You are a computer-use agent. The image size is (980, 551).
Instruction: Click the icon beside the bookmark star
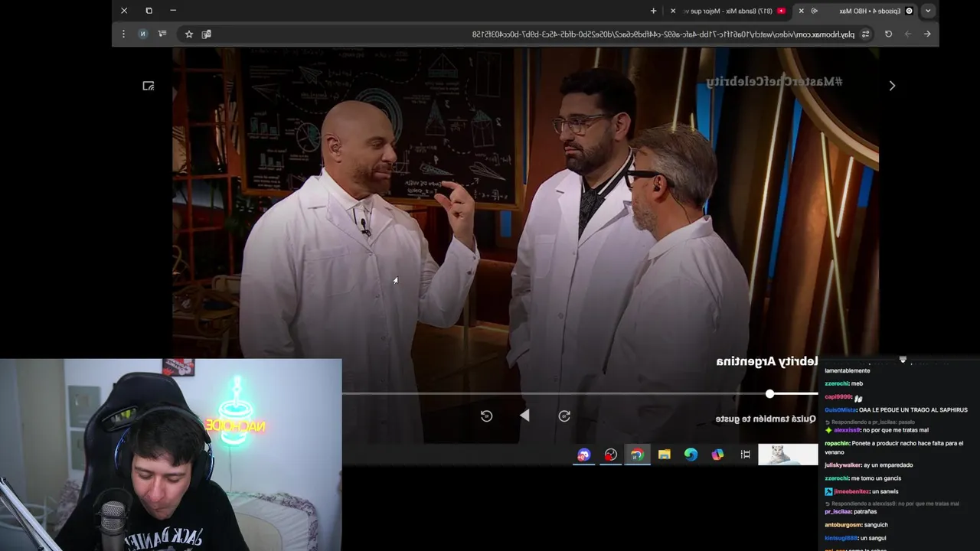[x=206, y=34]
